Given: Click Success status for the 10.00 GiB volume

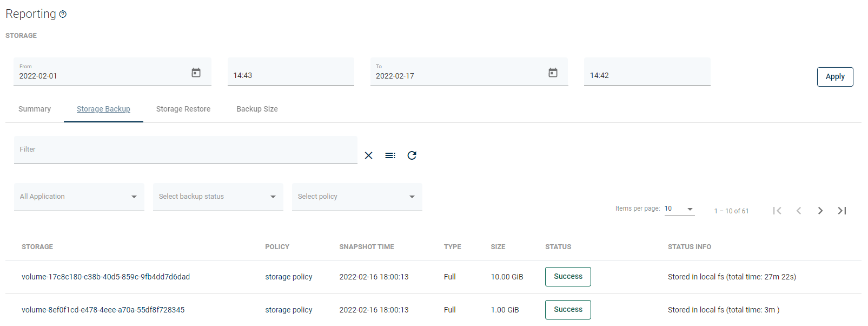Looking at the screenshot, I should pos(568,277).
